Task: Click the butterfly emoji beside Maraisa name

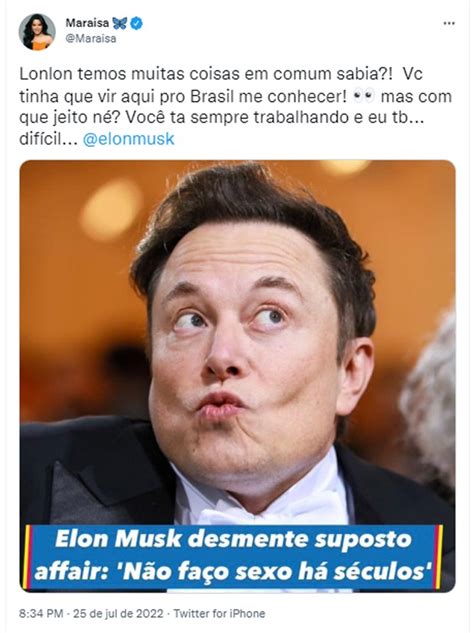Action: point(120,23)
